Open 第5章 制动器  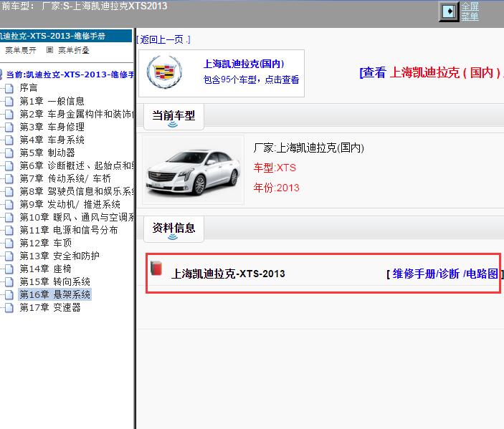(47, 153)
